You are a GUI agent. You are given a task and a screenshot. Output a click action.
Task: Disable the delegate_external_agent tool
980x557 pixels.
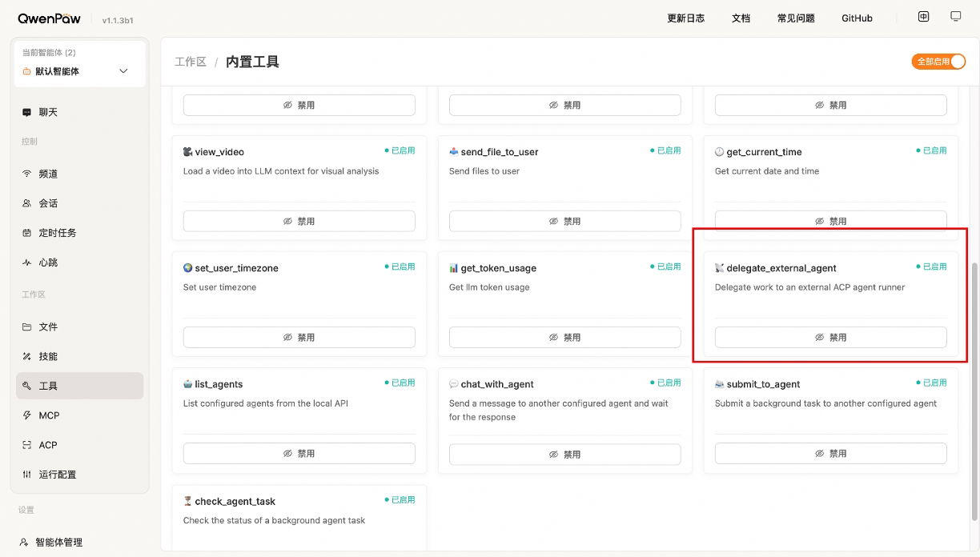tap(831, 337)
